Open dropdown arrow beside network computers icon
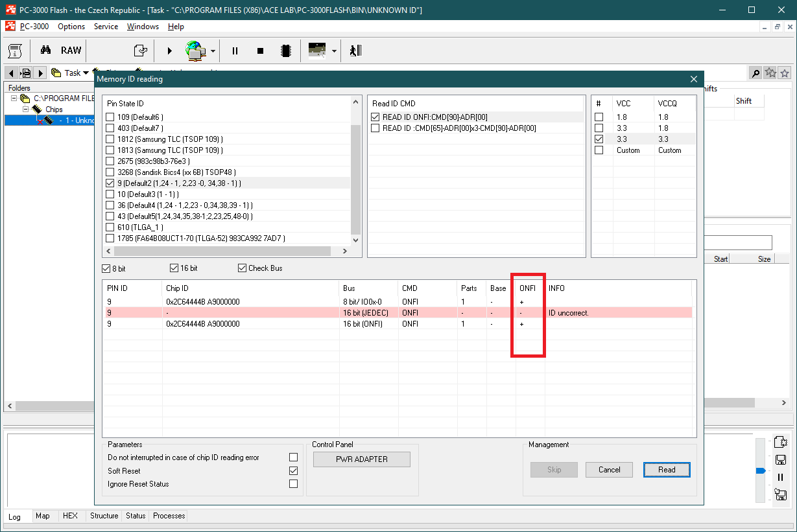797x532 pixels. 213,51
